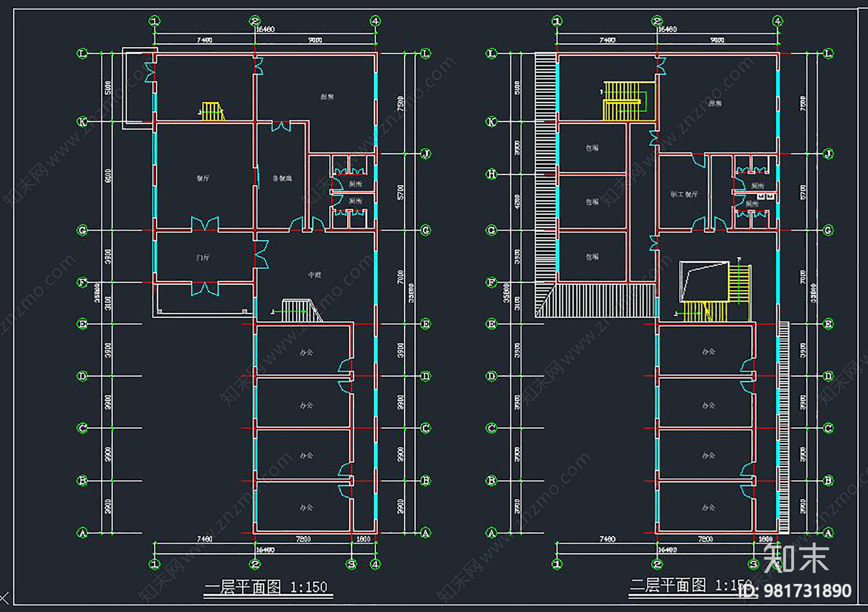
Task: Select the 二层平面图 drawing title
Action: tap(668, 585)
